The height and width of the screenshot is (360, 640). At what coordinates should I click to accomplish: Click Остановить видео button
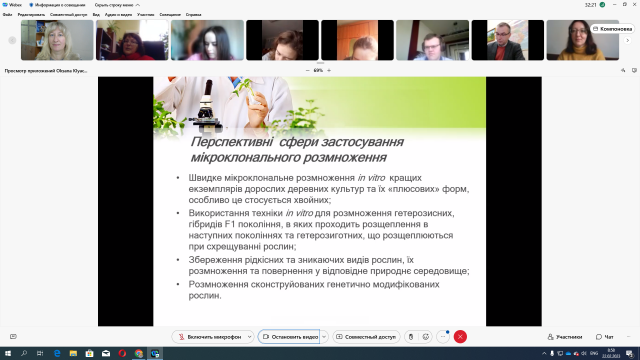289,337
